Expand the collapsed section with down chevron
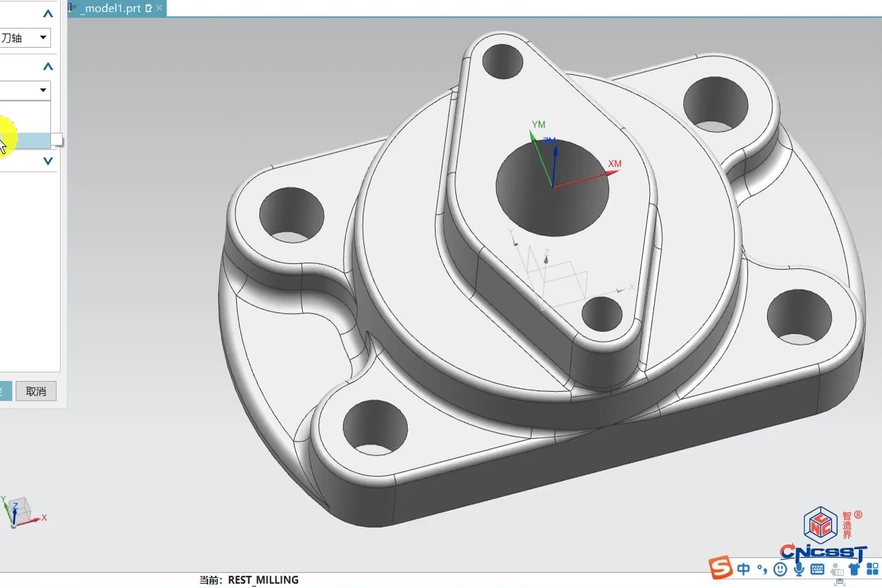Screen dimensions: 882x588 click(48, 161)
